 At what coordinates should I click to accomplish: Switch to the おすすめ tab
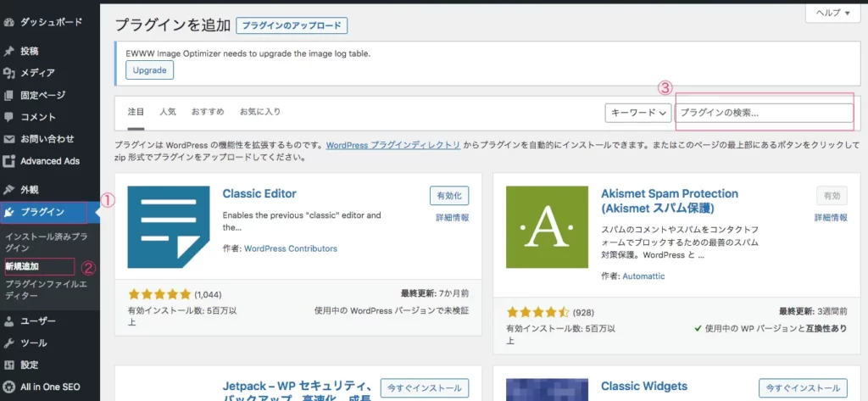[x=208, y=112]
